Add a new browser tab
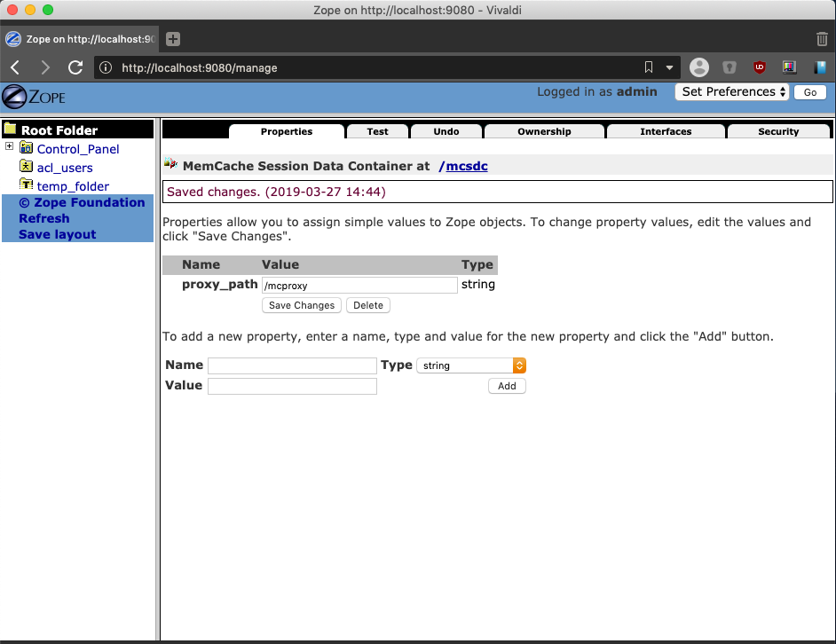Screen dimensions: 836x644 click(173, 39)
